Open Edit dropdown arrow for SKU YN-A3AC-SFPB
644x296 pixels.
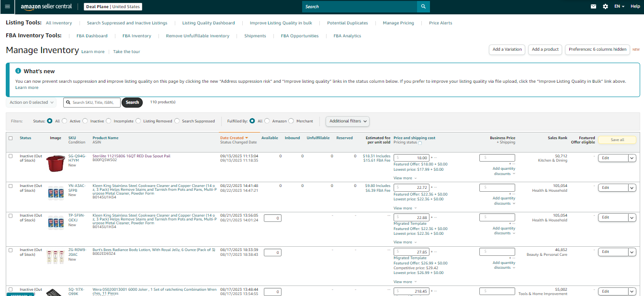click(x=632, y=188)
